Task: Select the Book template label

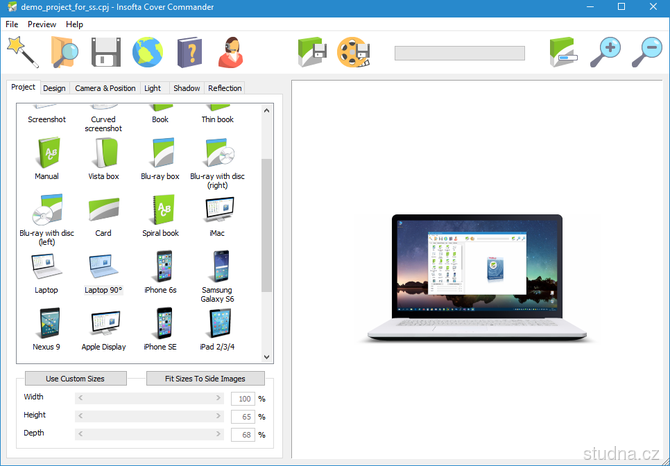Action: tap(160, 120)
